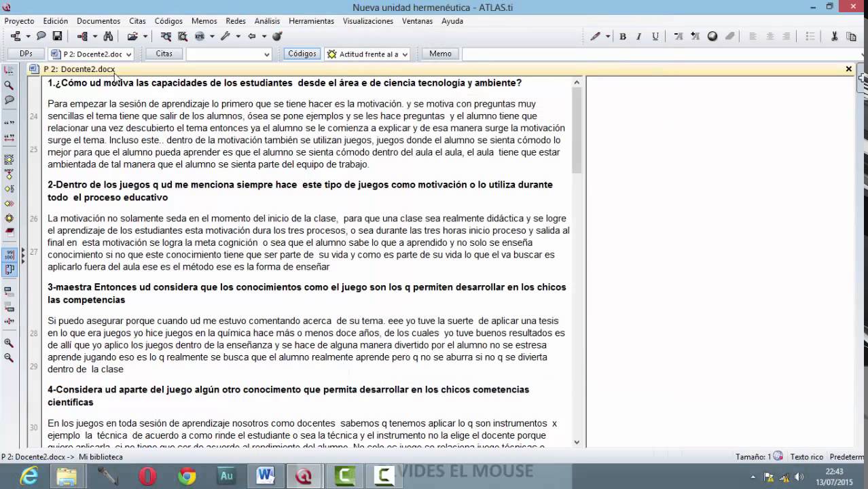Open Adobe Audition from the taskbar
The width and height of the screenshot is (868, 489).
click(226, 476)
